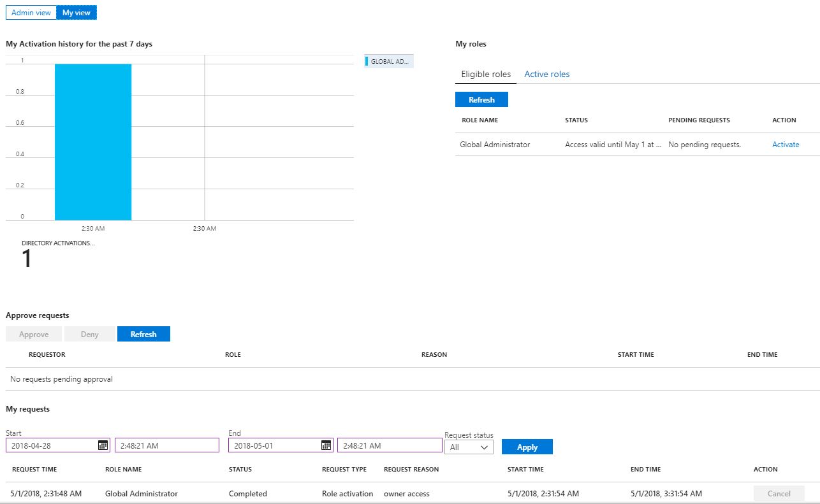Focus the Start date input field
The image size is (820, 504).
click(x=52, y=445)
